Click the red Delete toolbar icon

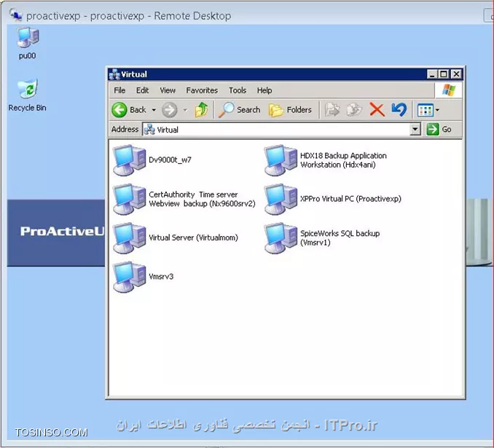pyautogui.click(x=377, y=110)
